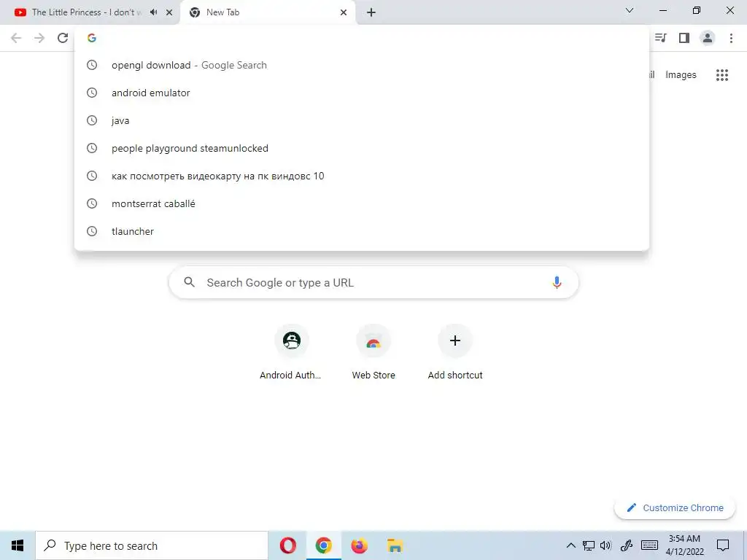
Task: Open the notification action center
Action: coord(723,545)
